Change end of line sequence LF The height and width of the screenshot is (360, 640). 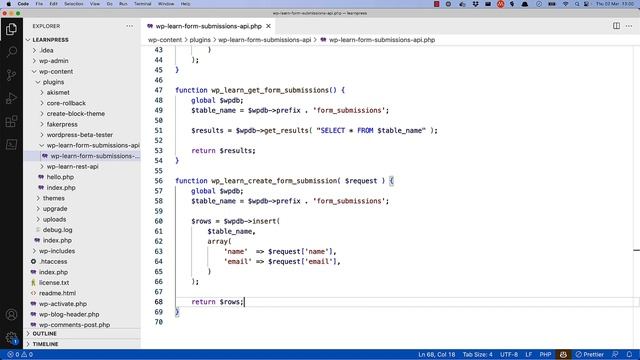tap(529, 354)
